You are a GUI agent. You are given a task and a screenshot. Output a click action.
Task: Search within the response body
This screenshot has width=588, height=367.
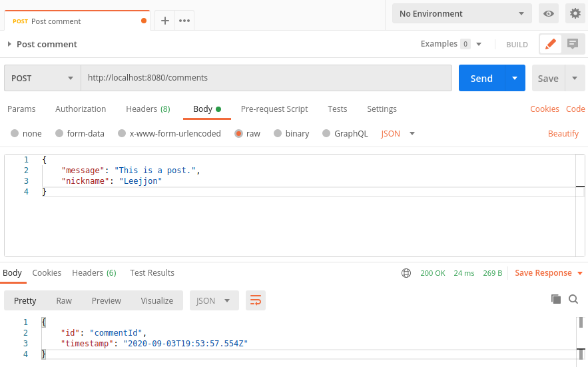573,299
